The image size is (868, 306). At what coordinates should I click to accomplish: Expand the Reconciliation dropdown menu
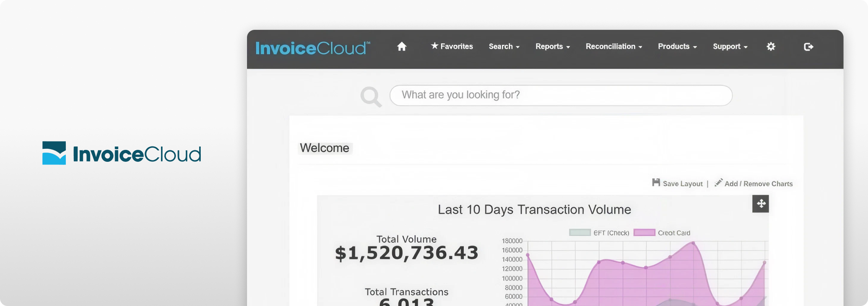pos(614,46)
